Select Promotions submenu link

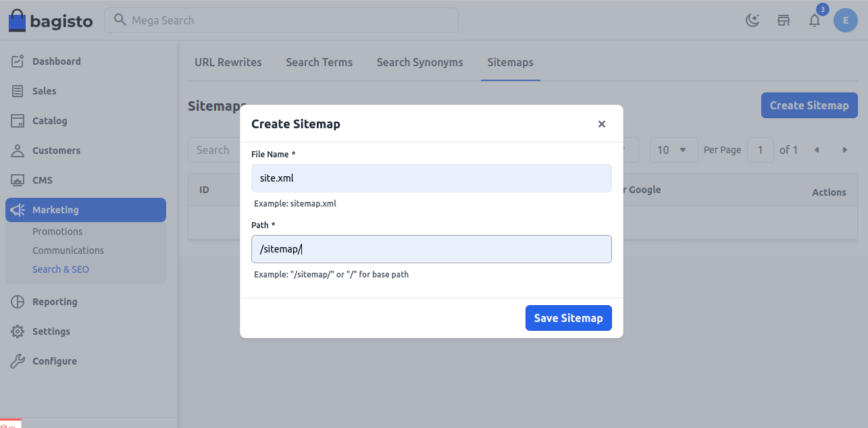tap(57, 232)
